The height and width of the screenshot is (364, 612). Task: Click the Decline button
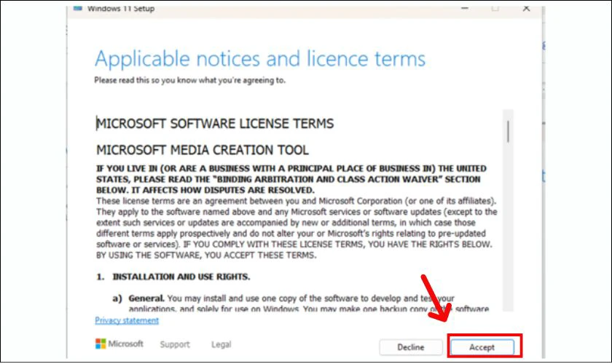click(411, 347)
